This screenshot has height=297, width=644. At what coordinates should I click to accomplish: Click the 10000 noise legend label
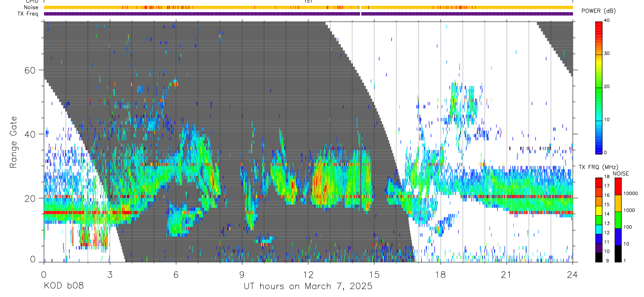click(630, 193)
